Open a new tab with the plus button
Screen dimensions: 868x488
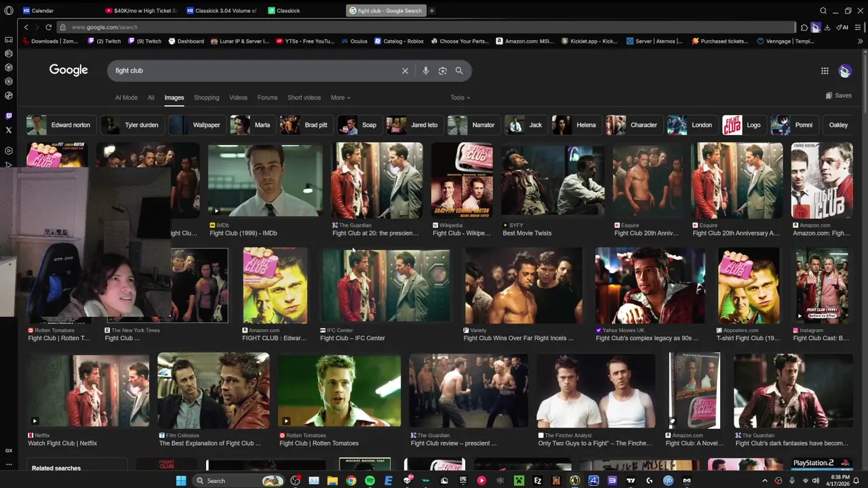[x=431, y=10]
